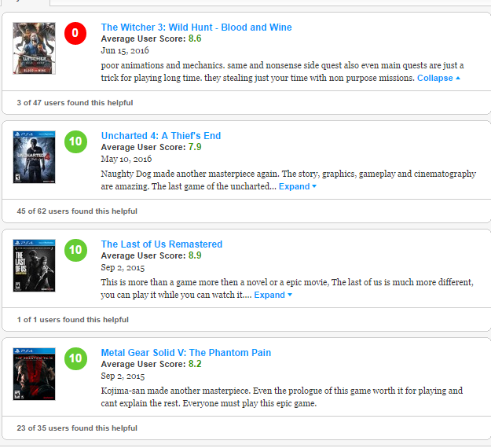This screenshot has height=448, width=491.
Task: Open The Witcher 3: Blood and Wine link
Action: tap(196, 28)
